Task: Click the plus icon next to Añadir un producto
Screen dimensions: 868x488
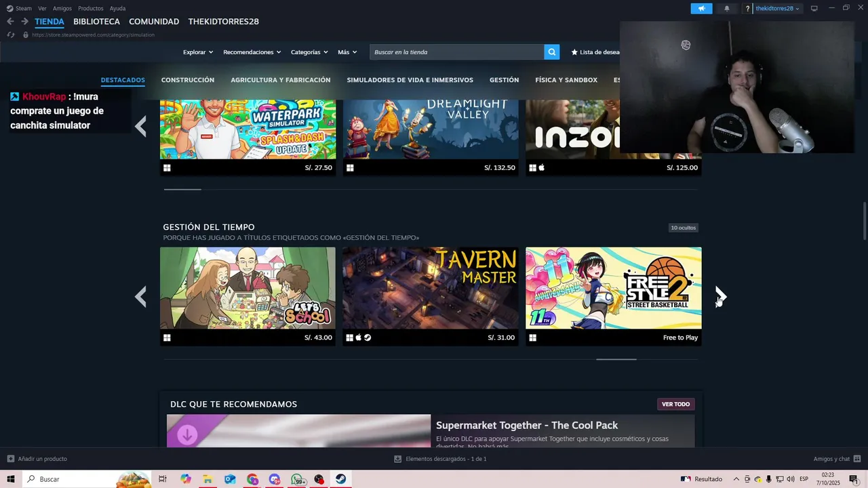Action: coord(10,459)
